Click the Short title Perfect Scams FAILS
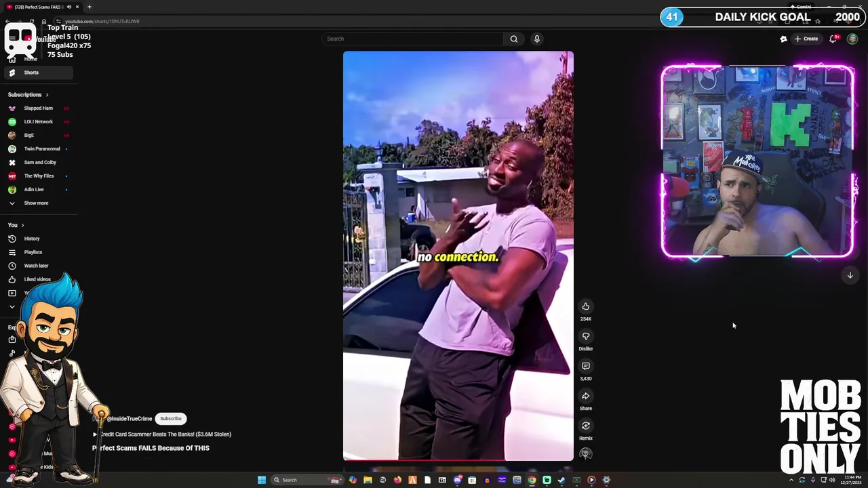Image resolution: width=868 pixels, height=488 pixels. coord(151,448)
